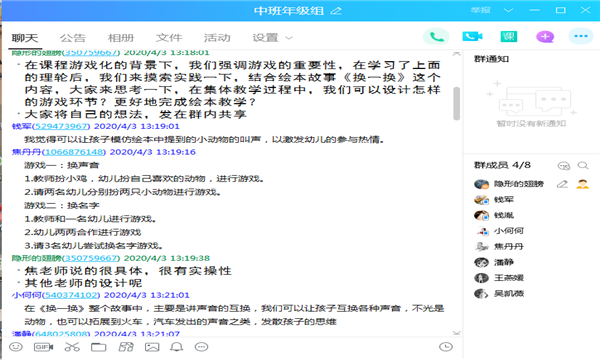Expand the title bar dropdown chevron

508,10
